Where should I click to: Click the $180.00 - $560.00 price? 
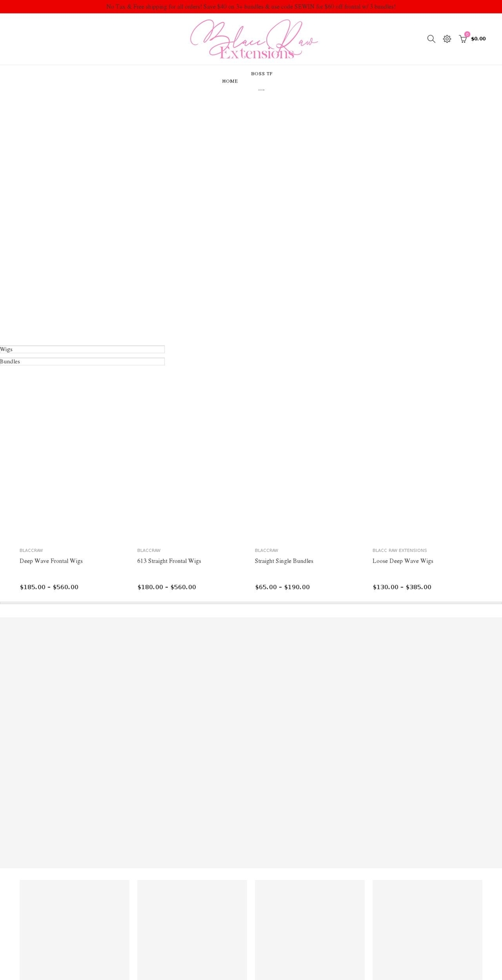pos(167,587)
